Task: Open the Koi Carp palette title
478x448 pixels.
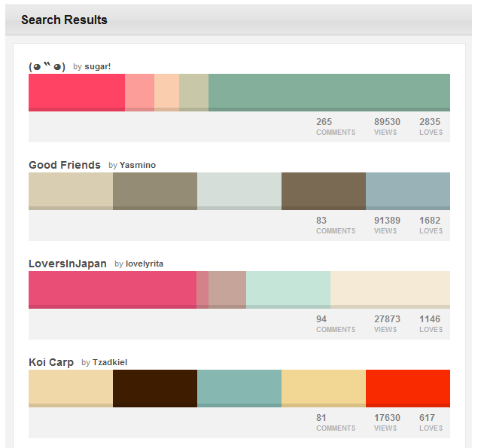Action: tap(51, 362)
